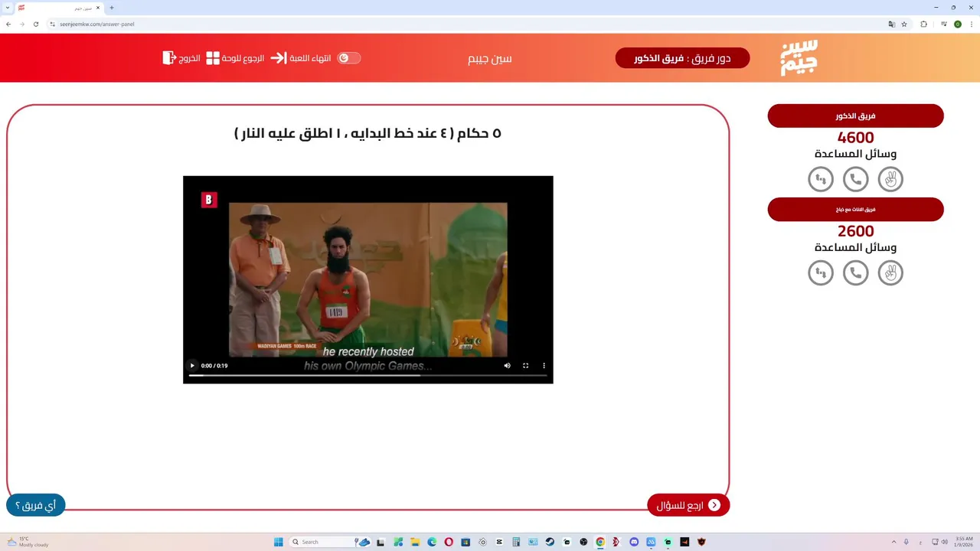Screen dimensions: 980x551
Task: Click the 4600 score value
Action: click(x=856, y=138)
